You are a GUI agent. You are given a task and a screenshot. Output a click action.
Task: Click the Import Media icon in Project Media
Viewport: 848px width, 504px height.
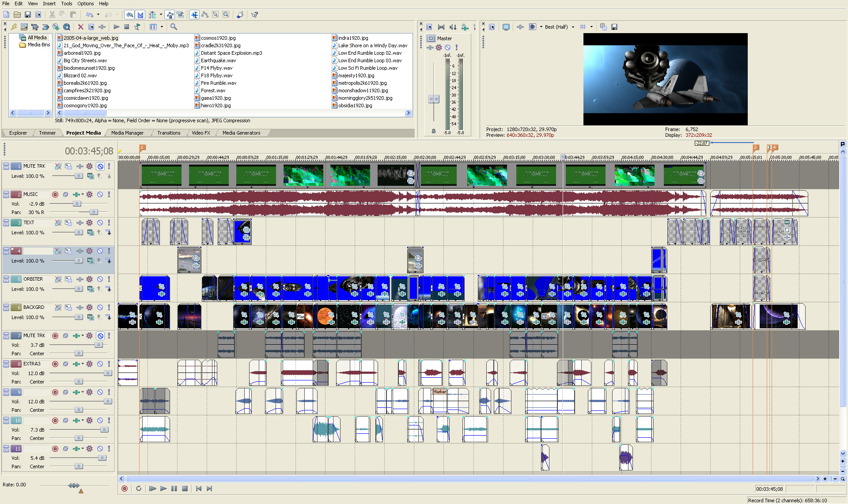click(x=24, y=27)
